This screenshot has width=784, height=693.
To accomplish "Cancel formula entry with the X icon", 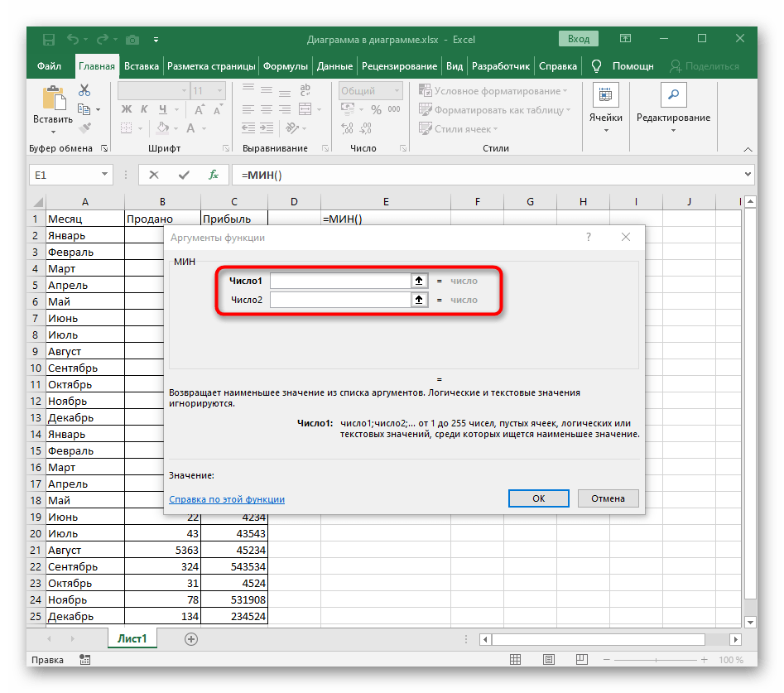I will (x=154, y=175).
